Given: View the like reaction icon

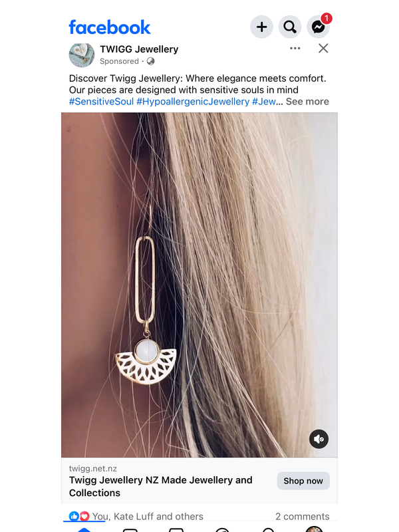Looking at the screenshot, I should tap(74, 516).
